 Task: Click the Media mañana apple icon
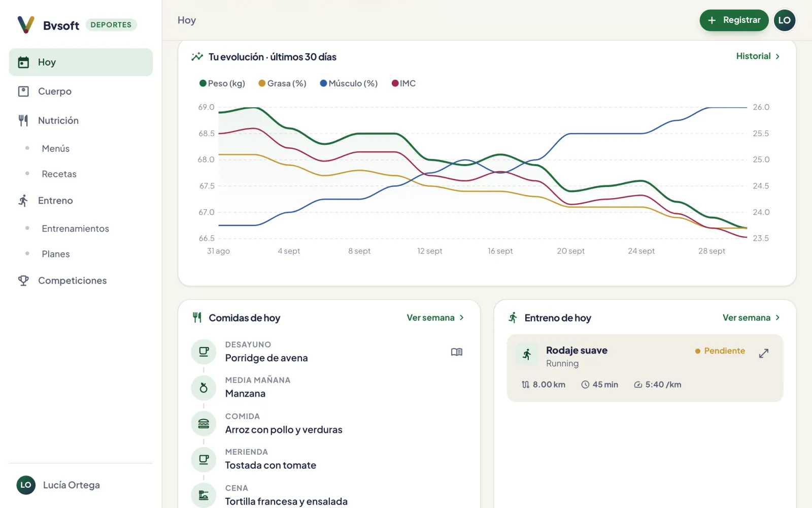coord(204,388)
